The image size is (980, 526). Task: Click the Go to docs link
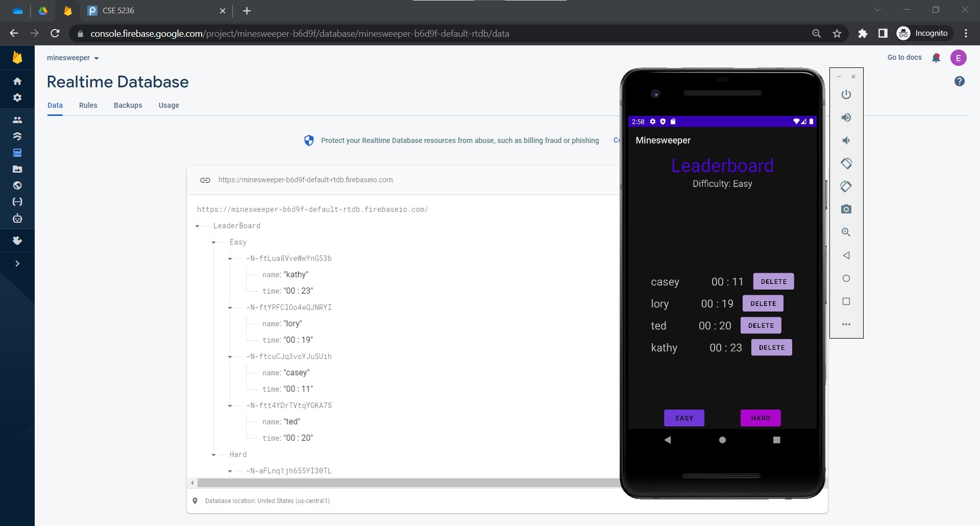[x=904, y=58]
